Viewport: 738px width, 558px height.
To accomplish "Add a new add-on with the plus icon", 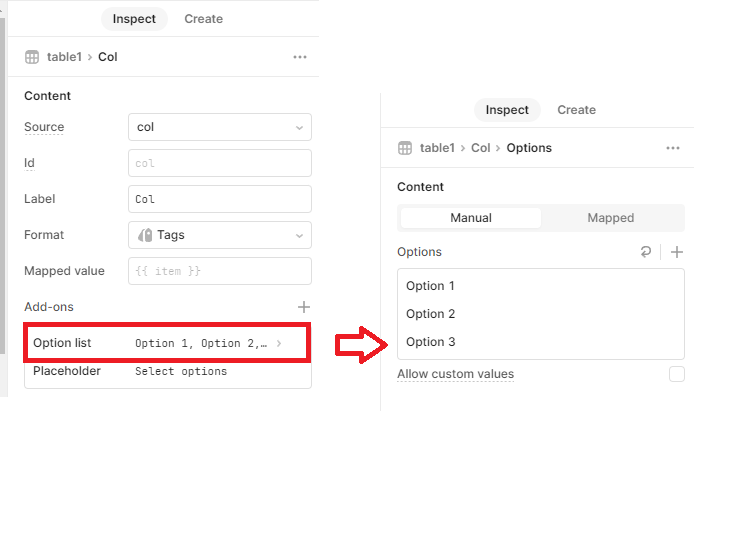I will coord(304,307).
